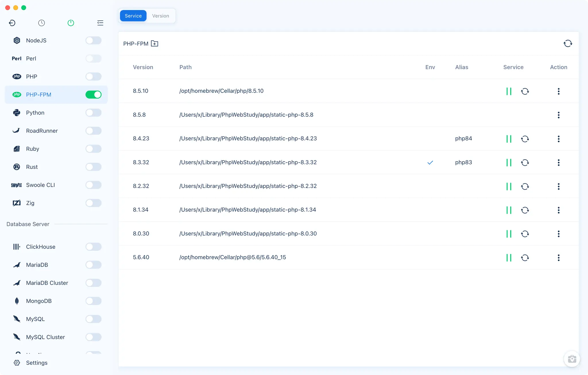Stop the PHP 8.4.23 service
The height and width of the screenshot is (375, 588).
tap(509, 139)
